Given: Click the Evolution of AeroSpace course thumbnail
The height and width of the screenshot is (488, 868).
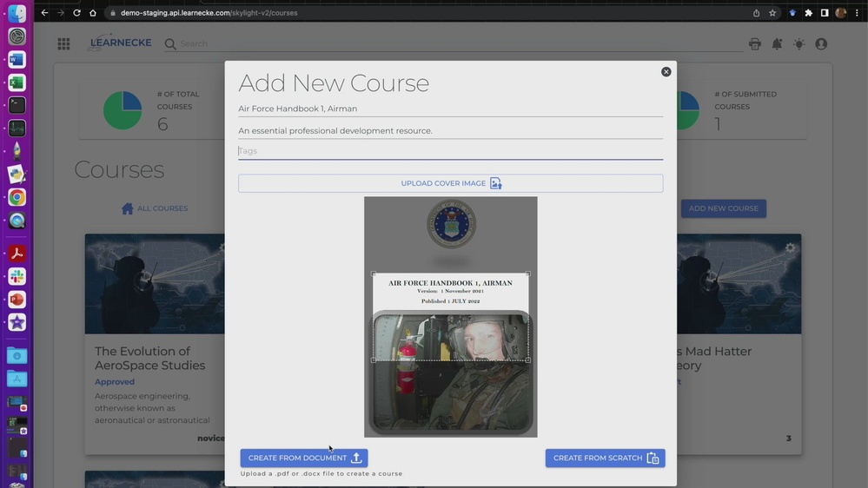Looking at the screenshot, I should tap(155, 284).
